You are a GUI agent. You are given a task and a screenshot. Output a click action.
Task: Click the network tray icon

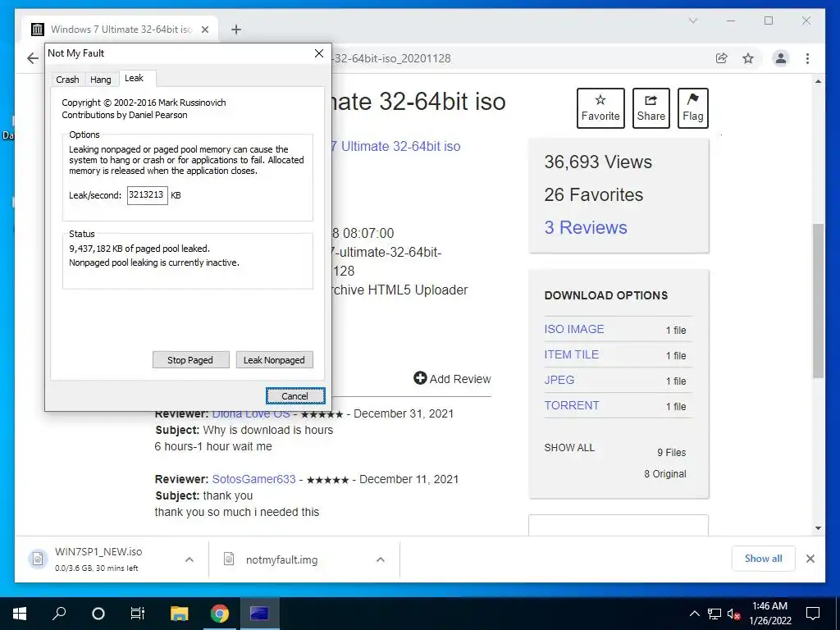pyautogui.click(x=714, y=614)
